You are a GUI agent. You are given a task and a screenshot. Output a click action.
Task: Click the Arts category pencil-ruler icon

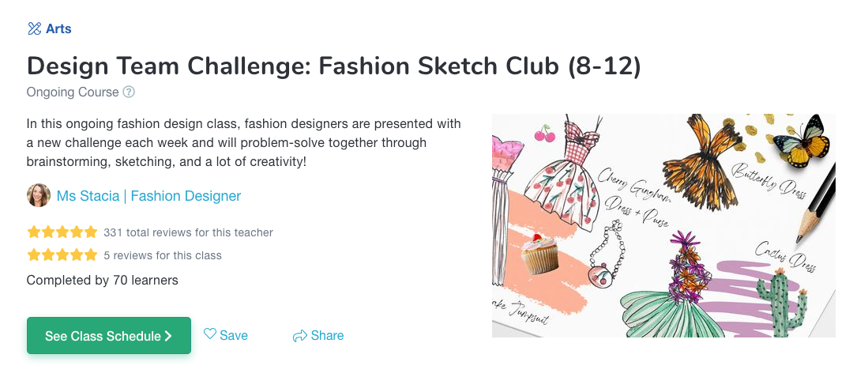click(x=34, y=28)
